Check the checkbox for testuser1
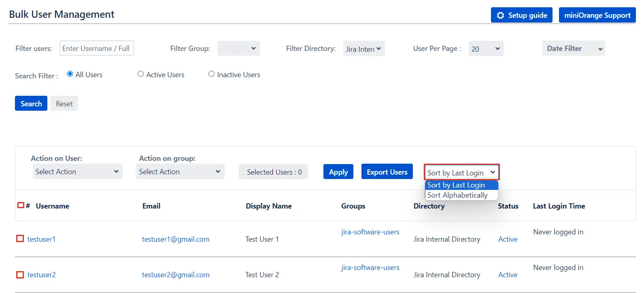644x293 pixels. [20, 238]
